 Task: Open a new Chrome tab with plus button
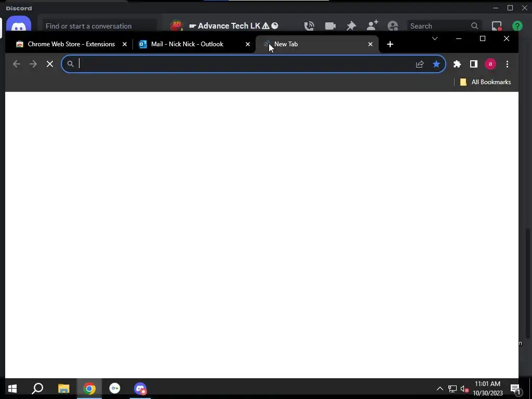click(x=390, y=44)
